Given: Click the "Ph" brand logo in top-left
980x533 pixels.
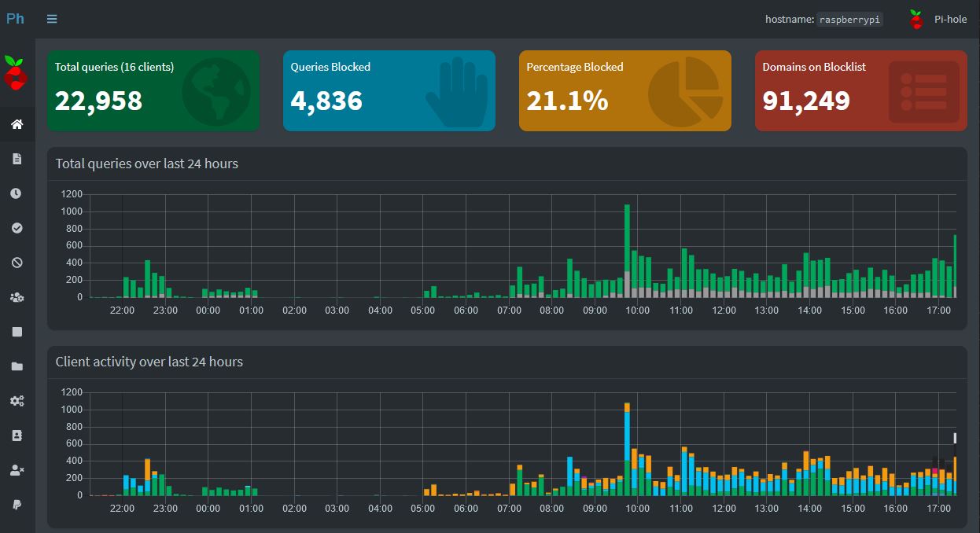Looking at the screenshot, I should tap(16, 19).
